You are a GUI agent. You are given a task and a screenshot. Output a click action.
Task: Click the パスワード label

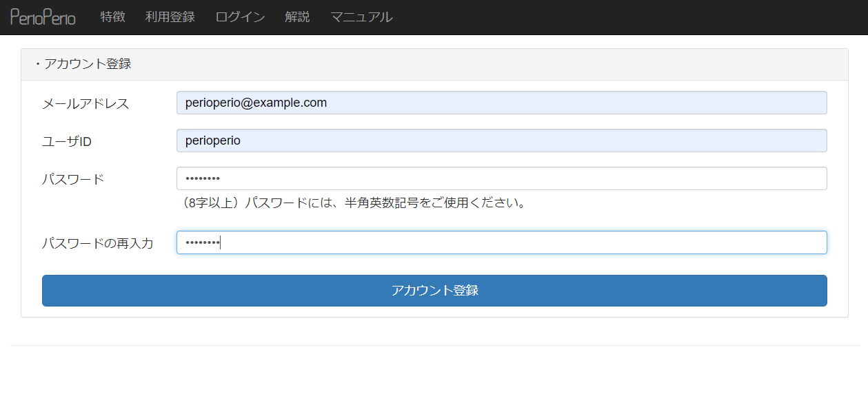(x=73, y=180)
